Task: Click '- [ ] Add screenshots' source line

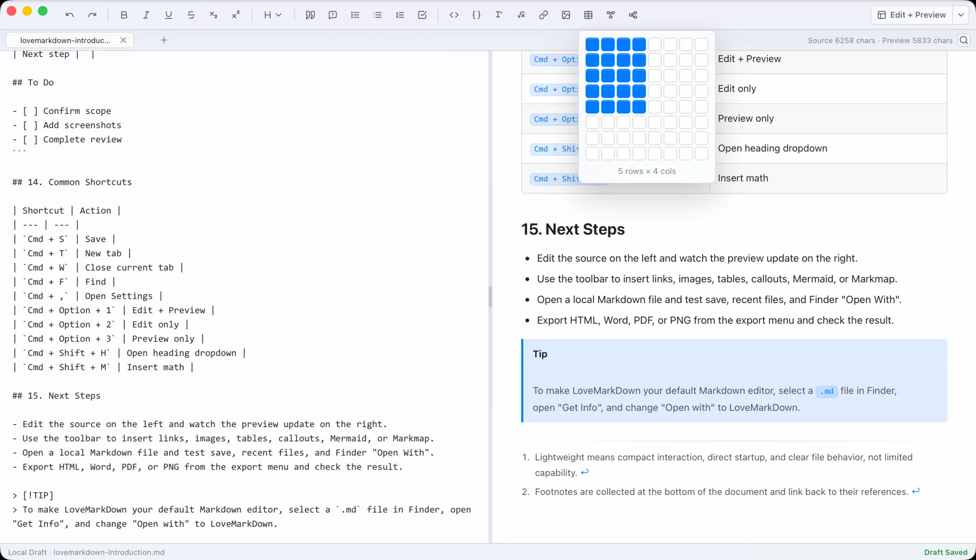Action: (x=67, y=125)
